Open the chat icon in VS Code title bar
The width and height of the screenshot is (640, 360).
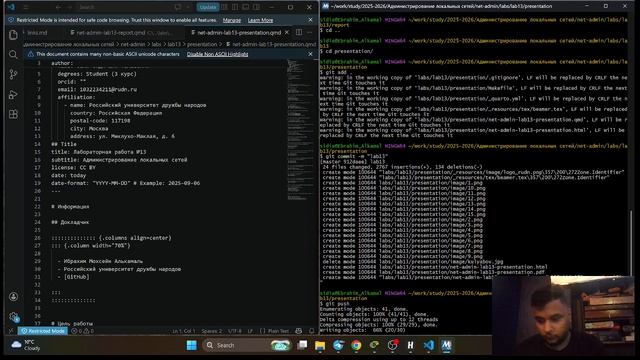[x=178, y=7]
